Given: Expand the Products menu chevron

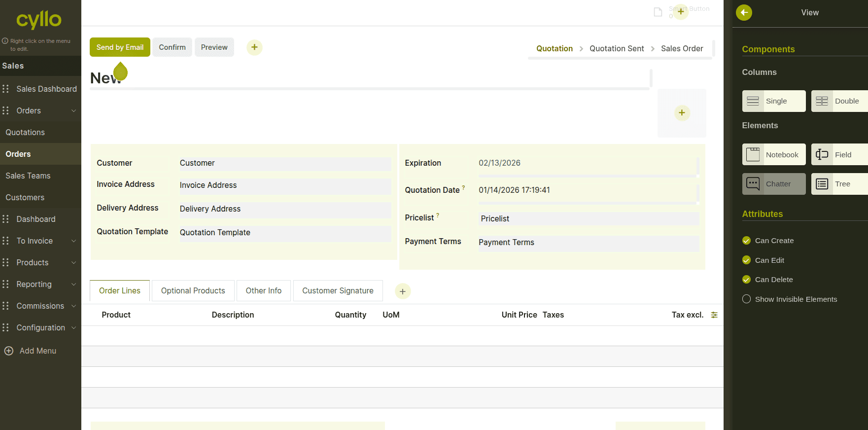Looking at the screenshot, I should pyautogui.click(x=74, y=263).
